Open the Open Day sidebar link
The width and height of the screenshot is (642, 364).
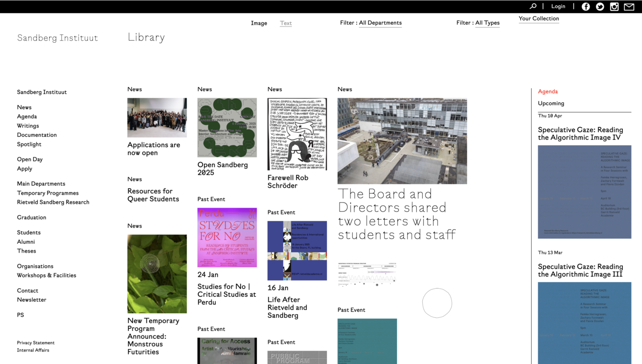tap(30, 159)
